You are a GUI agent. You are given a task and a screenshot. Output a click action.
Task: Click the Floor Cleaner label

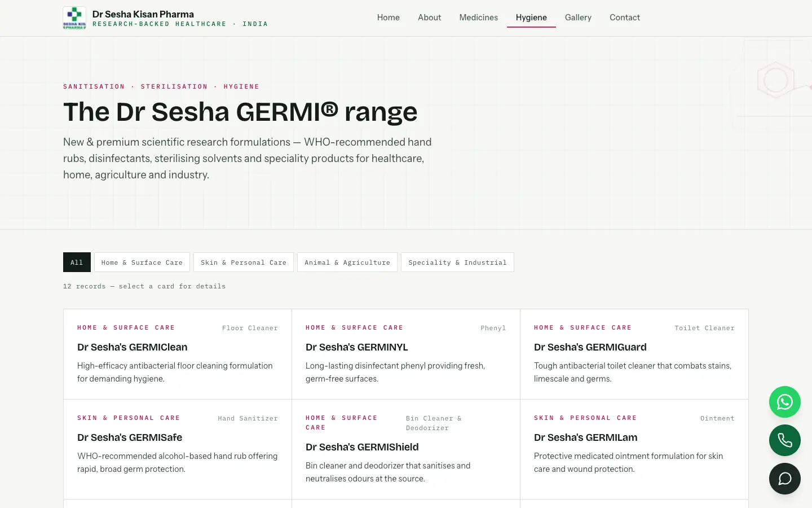(250, 328)
